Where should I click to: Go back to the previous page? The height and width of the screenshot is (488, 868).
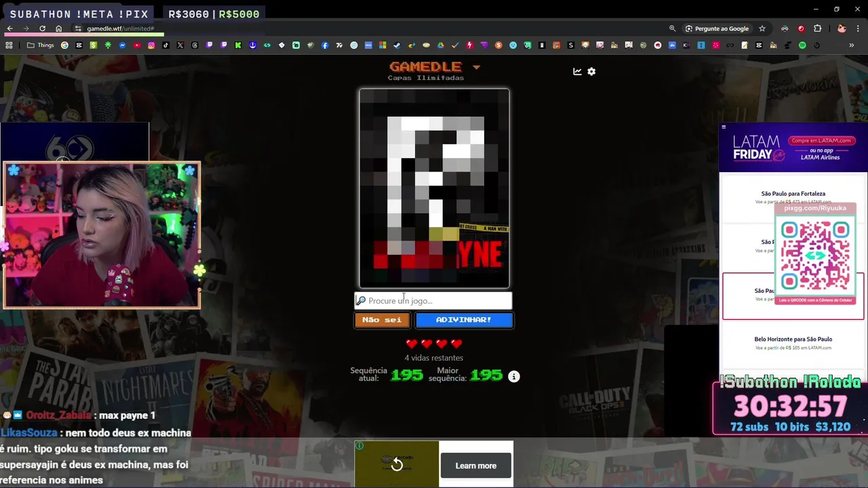(9, 28)
